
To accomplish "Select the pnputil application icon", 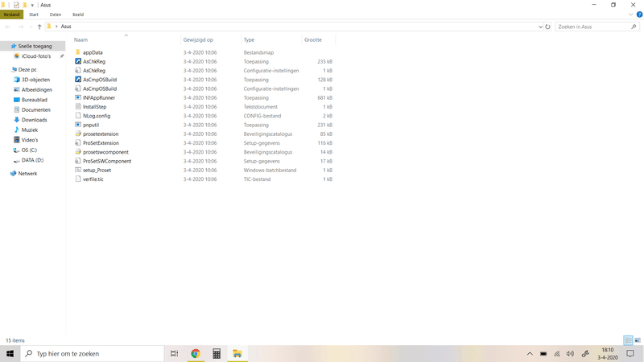I will [77, 125].
